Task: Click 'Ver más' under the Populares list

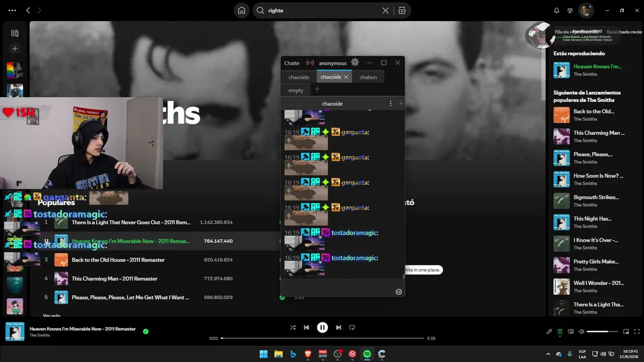Action: tap(52, 316)
